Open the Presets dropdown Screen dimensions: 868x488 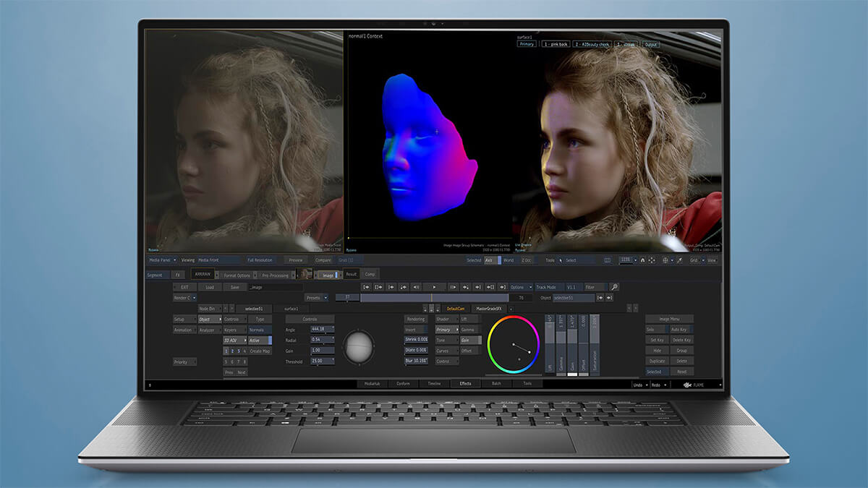(x=316, y=298)
